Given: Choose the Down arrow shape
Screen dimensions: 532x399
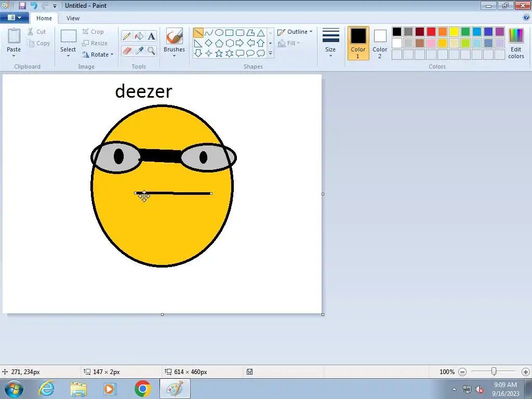Looking at the screenshot, I should (x=198, y=54).
